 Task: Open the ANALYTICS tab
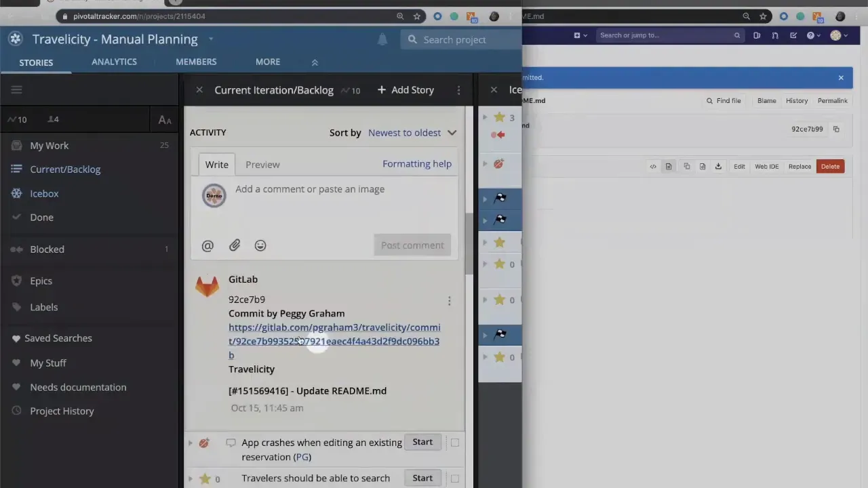pos(114,62)
